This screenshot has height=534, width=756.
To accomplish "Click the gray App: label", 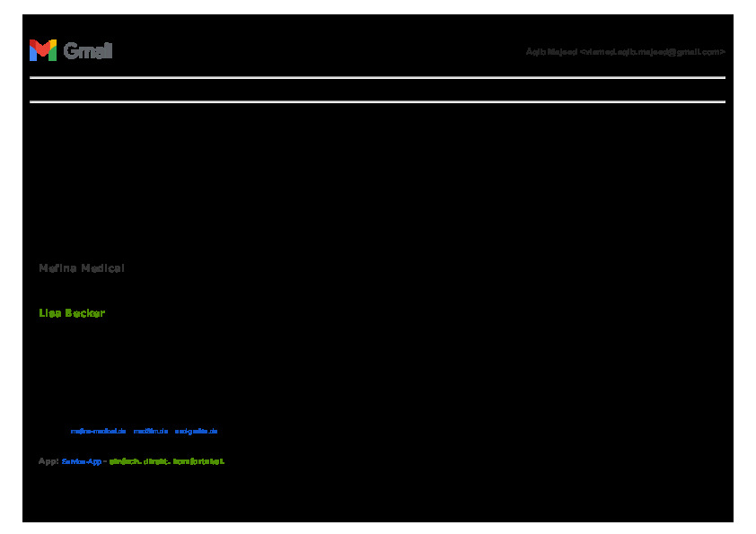I will point(48,461).
